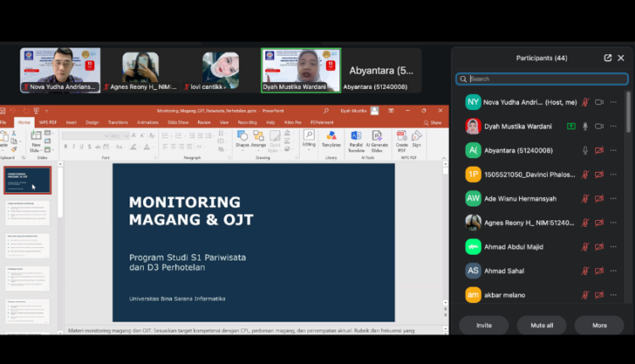The width and height of the screenshot is (635, 364).
Task: Close the Participants panel
Action: [621, 58]
